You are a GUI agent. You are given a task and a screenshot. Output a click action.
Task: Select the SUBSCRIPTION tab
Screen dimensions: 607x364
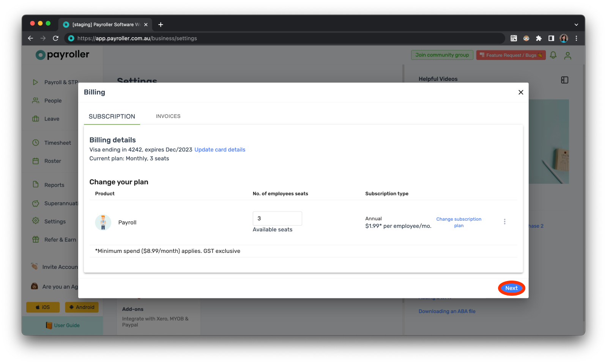[x=112, y=116]
